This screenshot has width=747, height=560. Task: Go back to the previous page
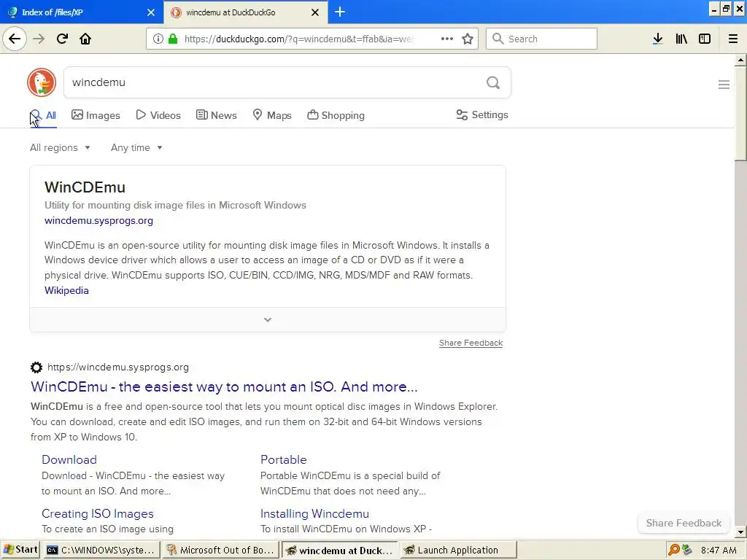pyautogui.click(x=15, y=39)
